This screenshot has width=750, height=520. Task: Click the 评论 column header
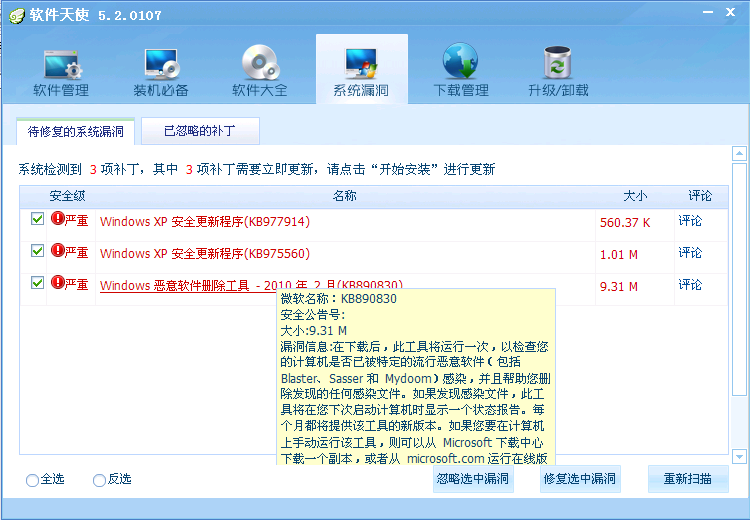pyautogui.click(x=700, y=196)
